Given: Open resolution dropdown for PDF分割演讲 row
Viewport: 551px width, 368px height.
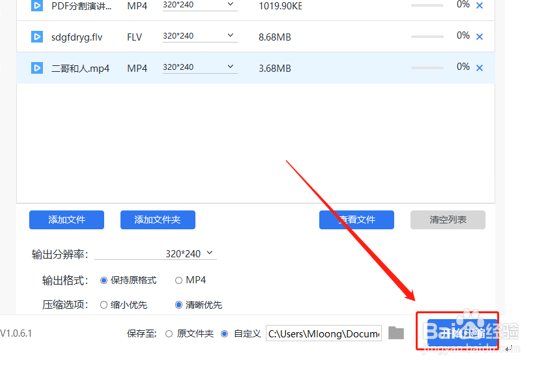Looking at the screenshot, I should click(x=200, y=5).
